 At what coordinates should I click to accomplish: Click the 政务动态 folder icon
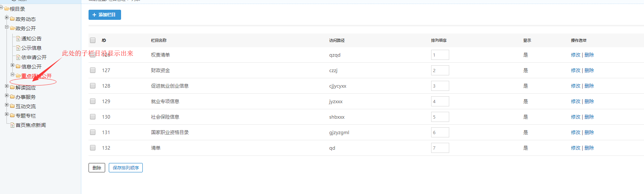click(x=12, y=19)
